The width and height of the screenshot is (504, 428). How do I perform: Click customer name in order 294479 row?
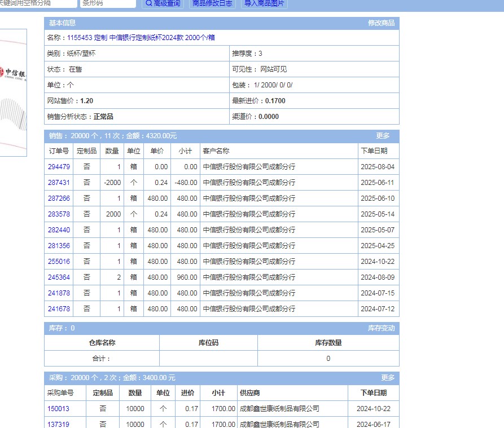[x=249, y=167]
